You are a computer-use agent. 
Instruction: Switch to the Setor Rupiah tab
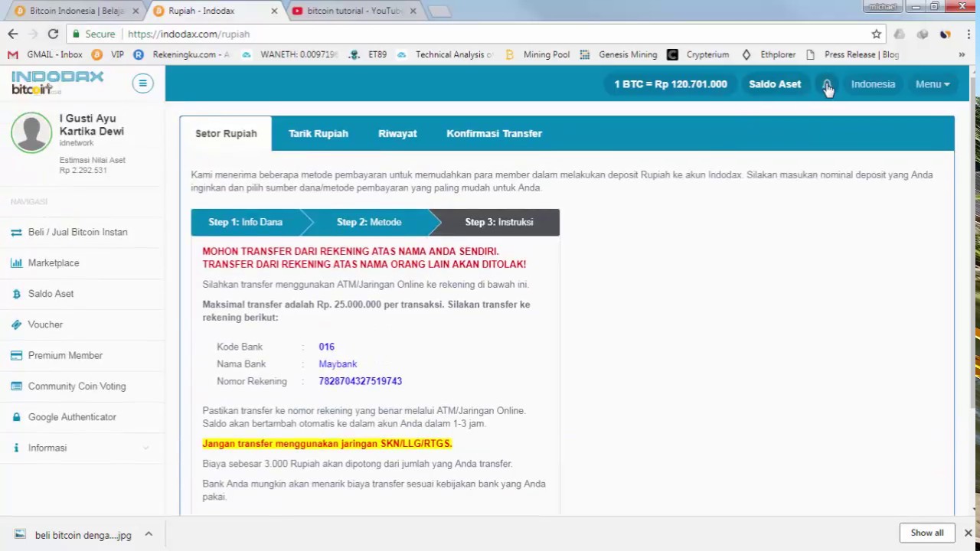pos(226,133)
